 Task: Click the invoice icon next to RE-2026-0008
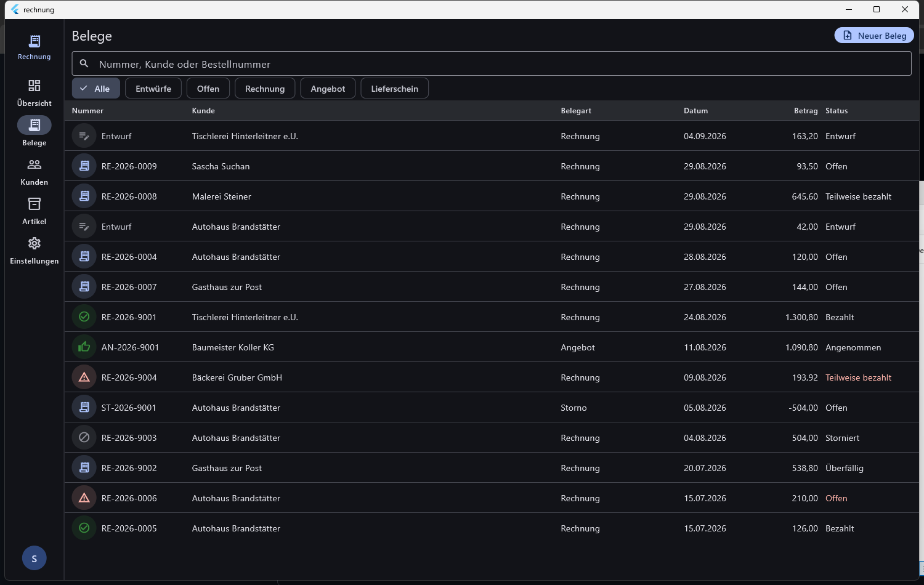click(84, 196)
